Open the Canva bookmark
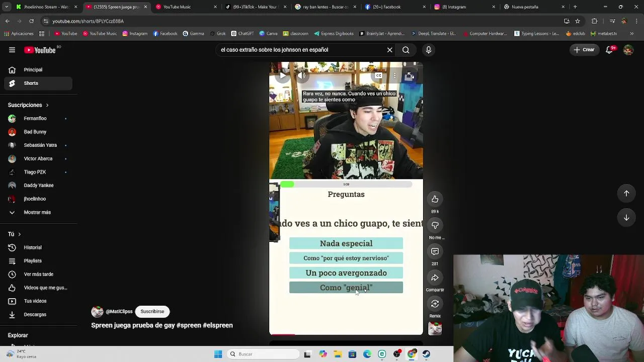This screenshot has width=644, height=362. click(268, 34)
